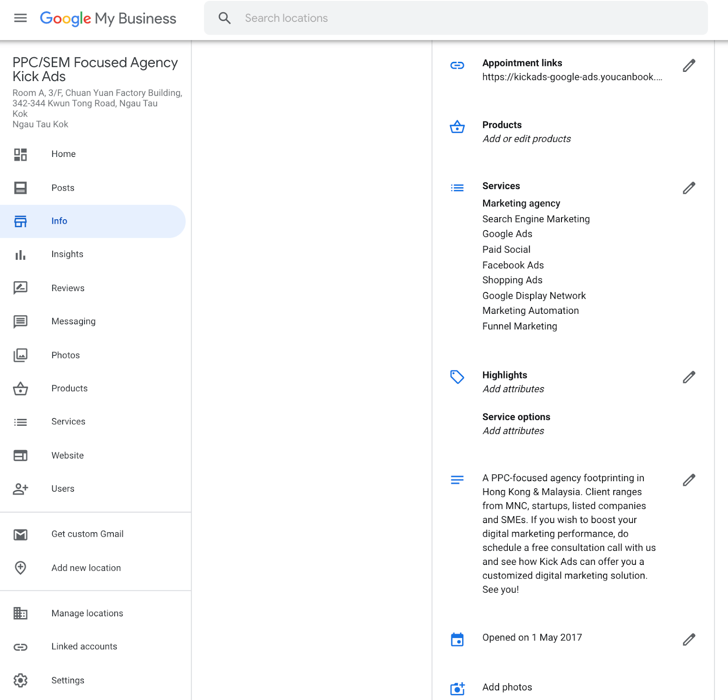Click the Get custom Gmail envelope icon
Image resolution: width=728 pixels, height=700 pixels.
pos(20,534)
